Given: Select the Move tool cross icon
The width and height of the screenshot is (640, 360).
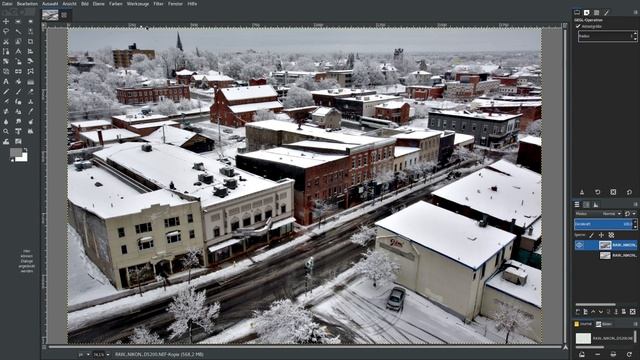Looking at the screenshot, I should pyautogui.click(x=6, y=22).
